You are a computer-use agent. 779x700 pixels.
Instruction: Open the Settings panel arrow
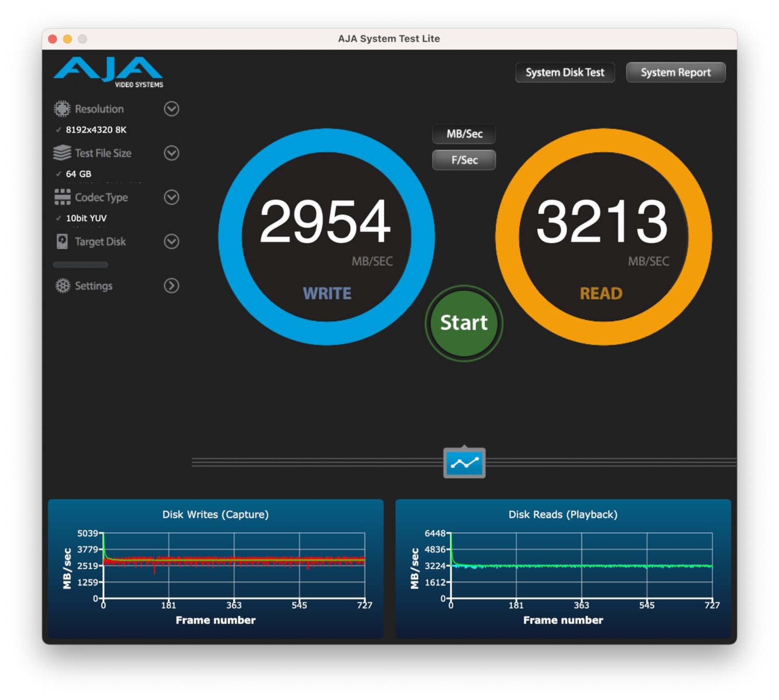pos(171,286)
